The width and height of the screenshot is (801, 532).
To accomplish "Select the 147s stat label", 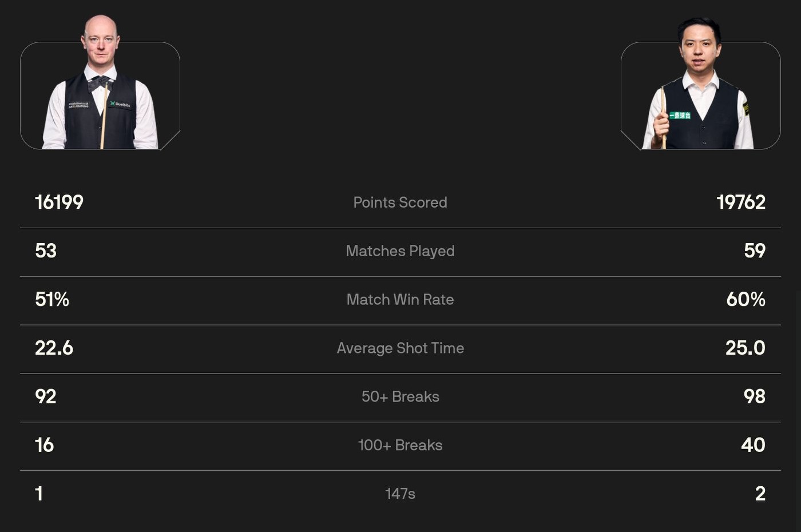I will tap(400, 494).
